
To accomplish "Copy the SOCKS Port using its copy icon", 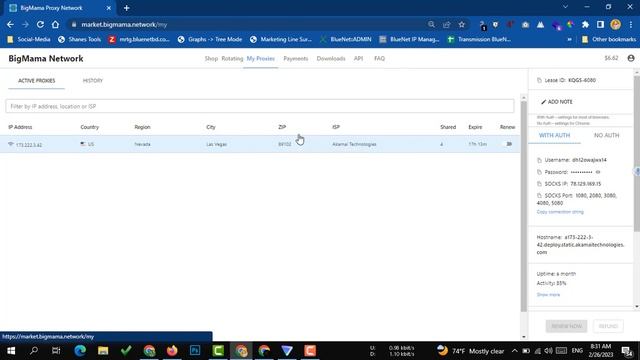I will pos(539,196).
